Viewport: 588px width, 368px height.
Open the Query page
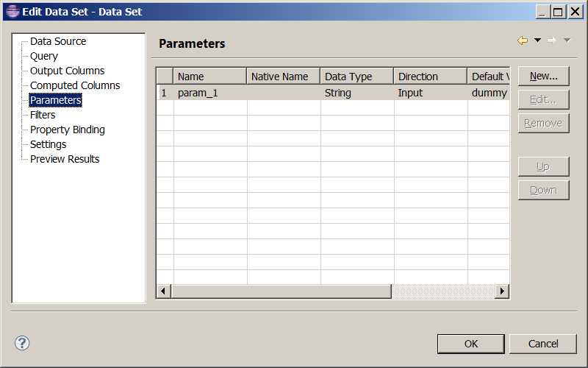[x=44, y=56]
